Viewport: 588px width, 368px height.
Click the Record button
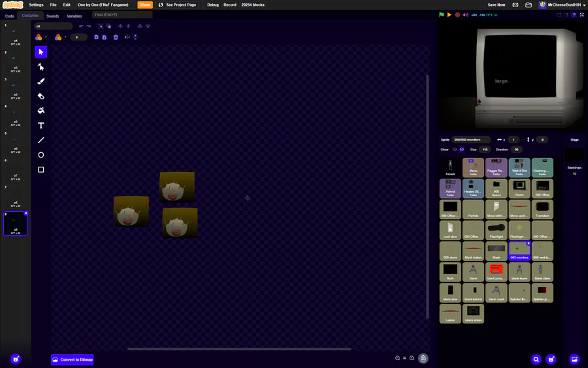[x=230, y=5]
